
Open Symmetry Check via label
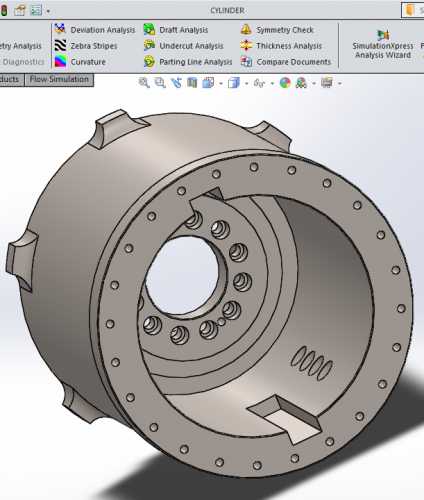coord(285,30)
